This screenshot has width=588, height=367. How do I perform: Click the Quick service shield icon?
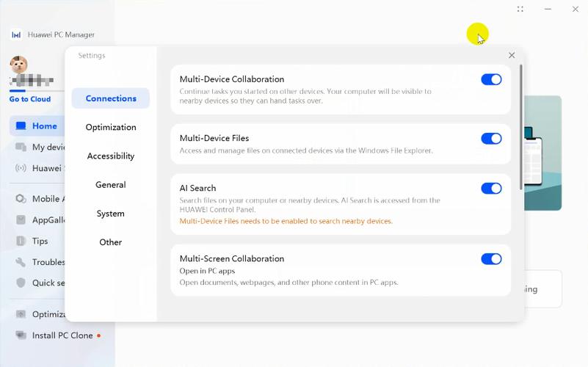pos(21,283)
